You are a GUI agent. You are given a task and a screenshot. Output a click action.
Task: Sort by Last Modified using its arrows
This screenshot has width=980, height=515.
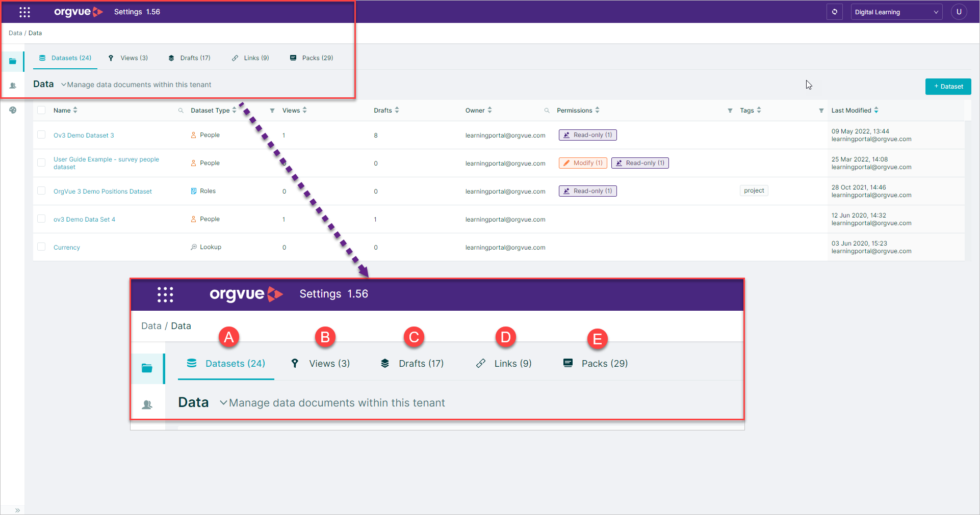click(876, 110)
